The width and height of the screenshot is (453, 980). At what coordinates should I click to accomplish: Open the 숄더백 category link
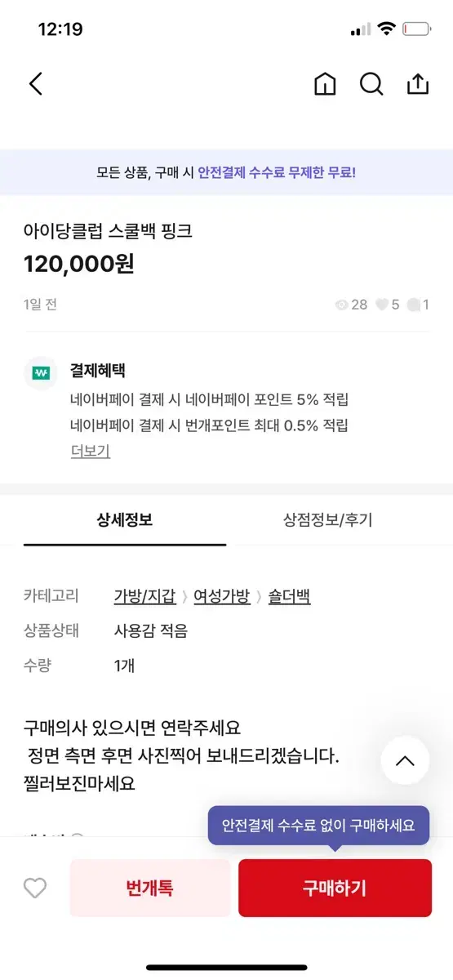pyautogui.click(x=290, y=596)
